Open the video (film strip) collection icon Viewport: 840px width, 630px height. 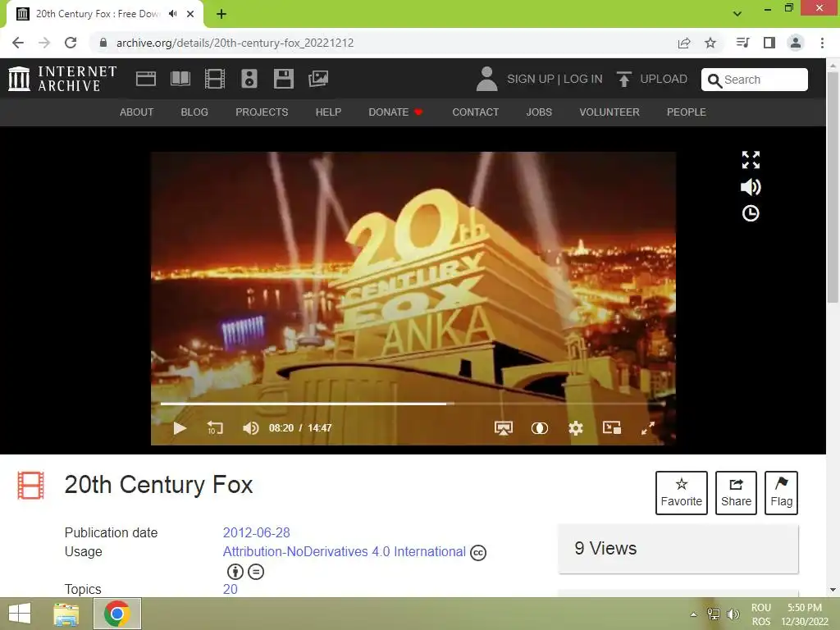(215, 79)
